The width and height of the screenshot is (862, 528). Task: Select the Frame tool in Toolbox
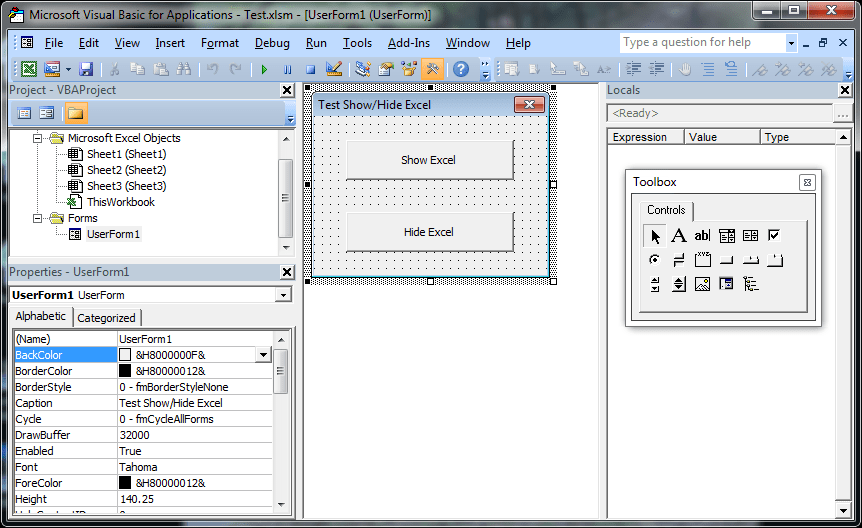pyautogui.click(x=703, y=260)
